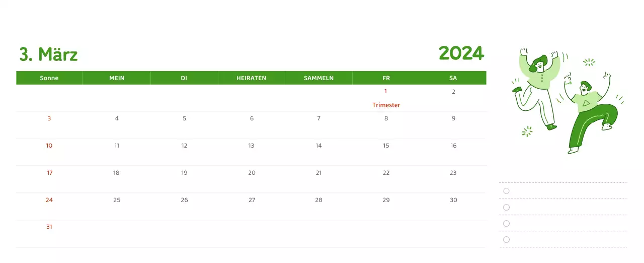Click day 23 in SA column

(453, 173)
